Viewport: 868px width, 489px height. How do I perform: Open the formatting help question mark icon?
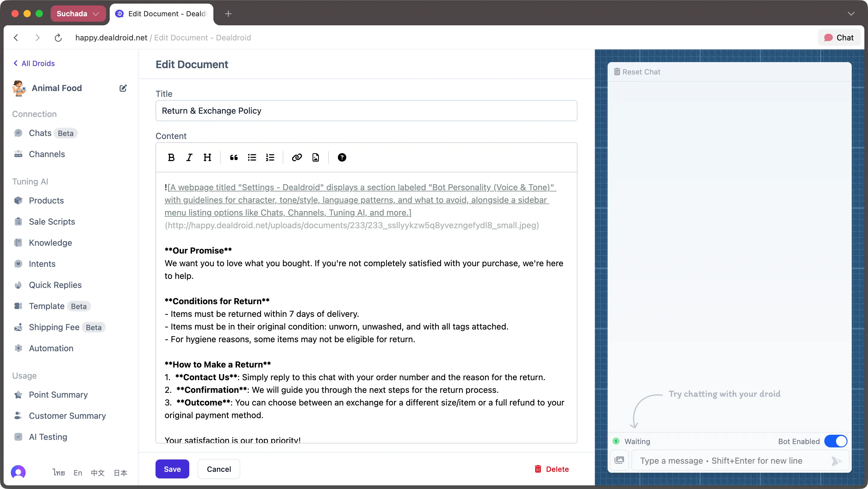pyautogui.click(x=342, y=157)
